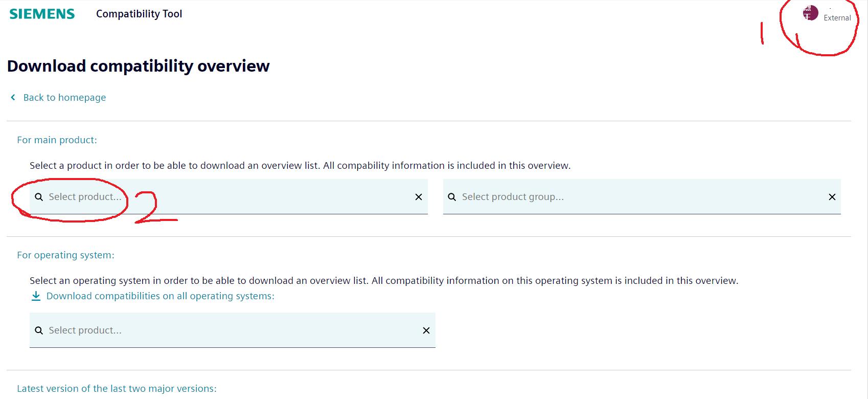The image size is (868, 399).
Task: Click the 'For main product:' section heading
Action: [x=57, y=140]
